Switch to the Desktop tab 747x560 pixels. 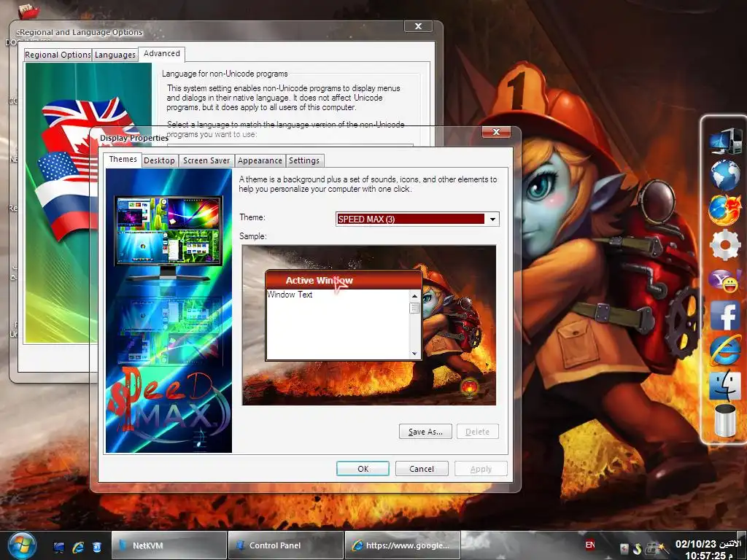click(159, 160)
